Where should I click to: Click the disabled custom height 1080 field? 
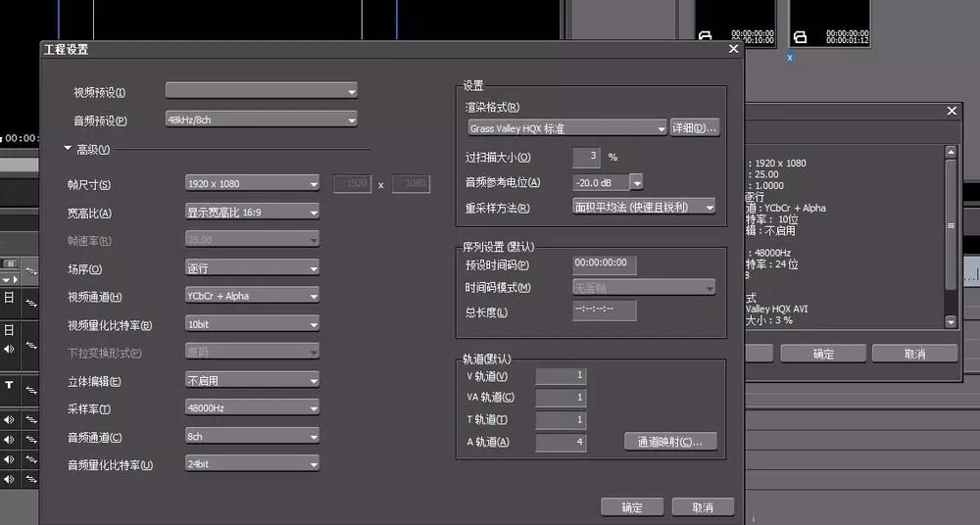coord(412,183)
